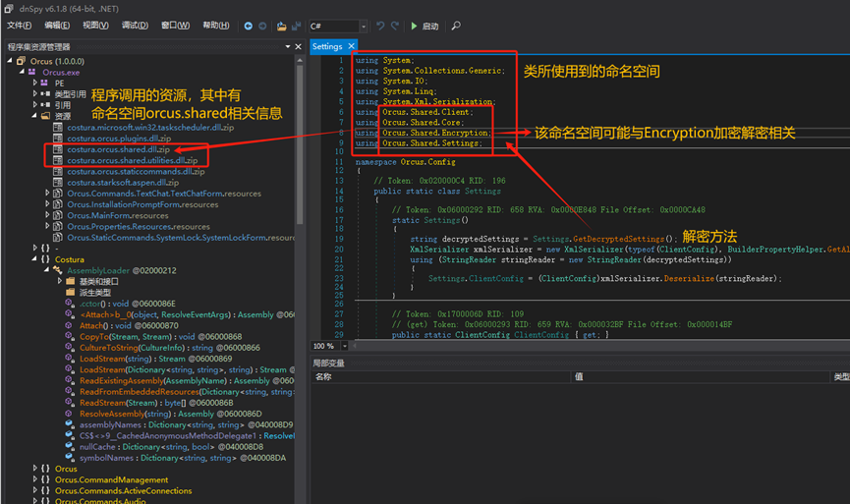Click the assembly tree vertical scrollbar
The width and height of the screenshot is (850, 504).
[x=300, y=146]
